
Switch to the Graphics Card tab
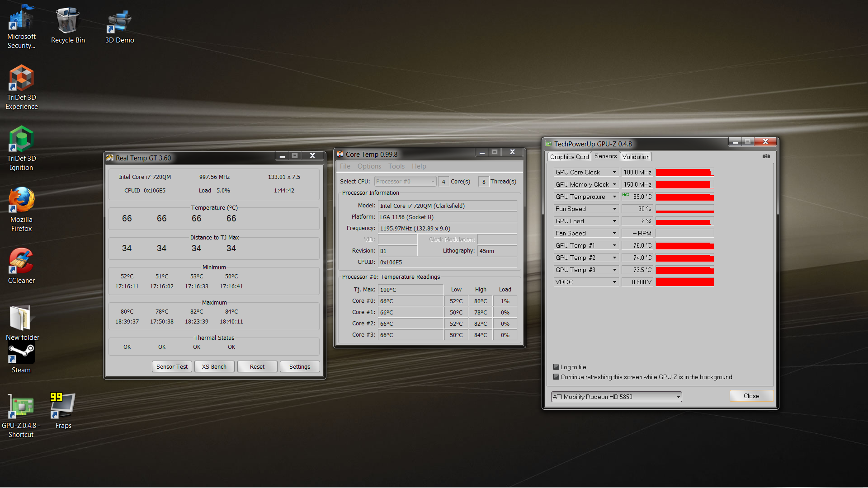tap(569, 157)
